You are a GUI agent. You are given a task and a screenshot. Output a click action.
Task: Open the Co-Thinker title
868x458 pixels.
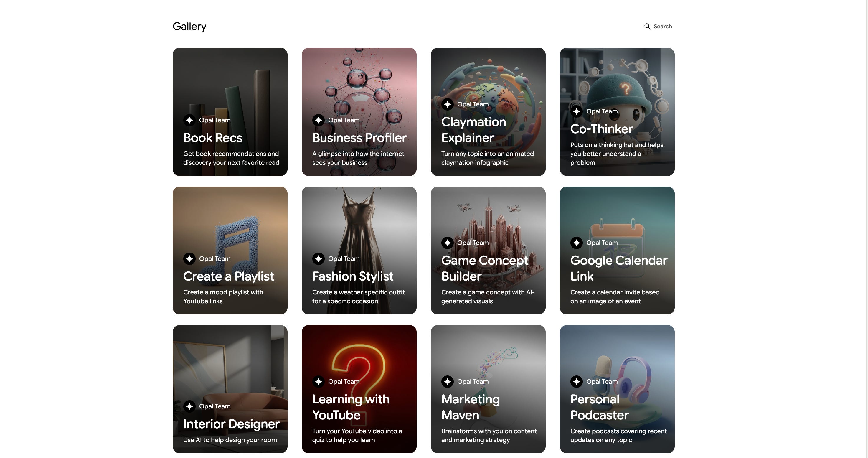(601, 129)
